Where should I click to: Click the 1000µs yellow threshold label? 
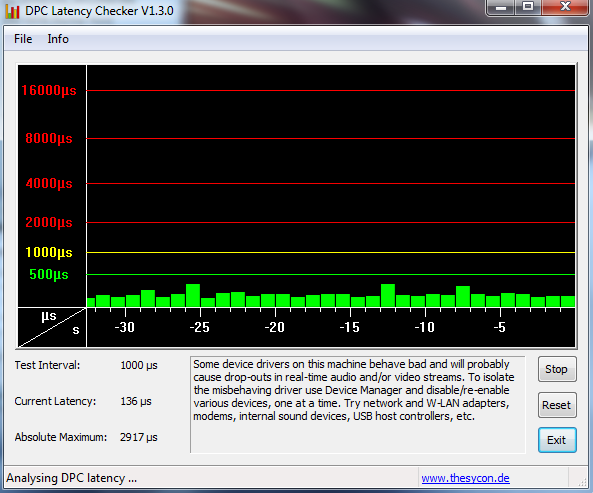[49, 252]
